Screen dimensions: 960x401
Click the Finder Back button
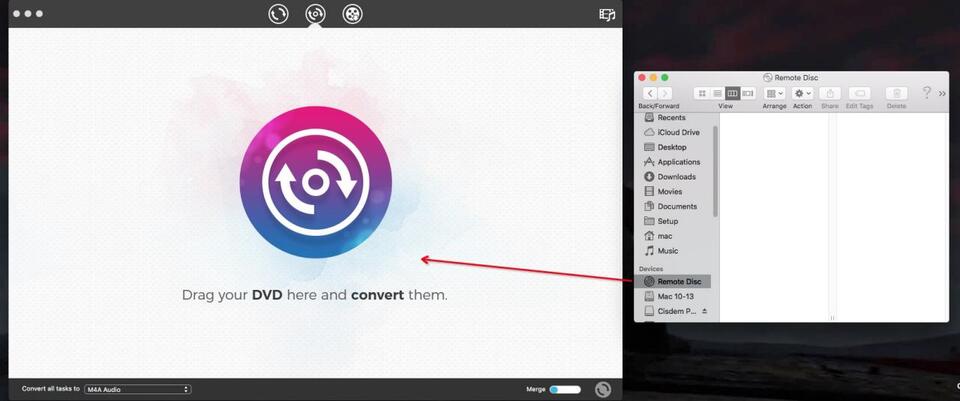(x=649, y=93)
